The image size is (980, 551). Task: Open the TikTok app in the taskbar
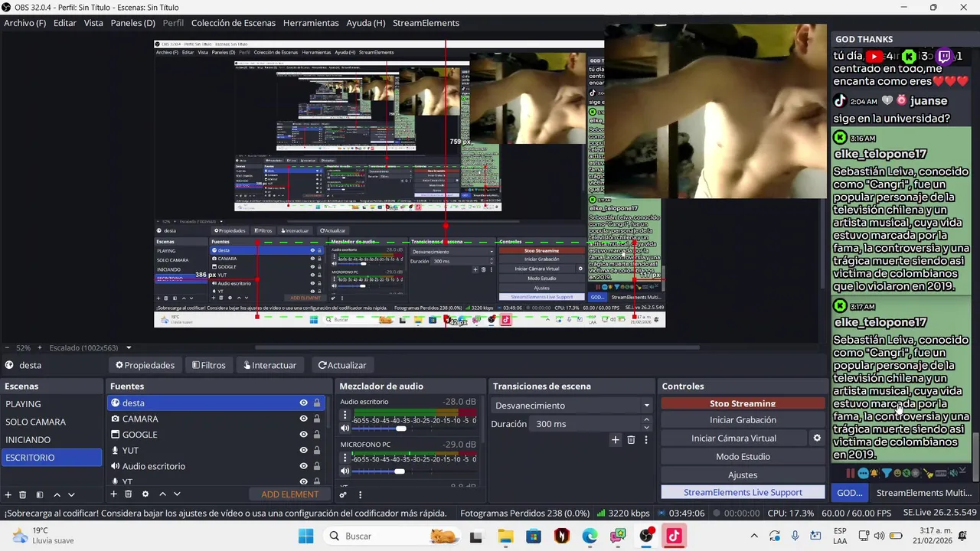[x=674, y=536]
